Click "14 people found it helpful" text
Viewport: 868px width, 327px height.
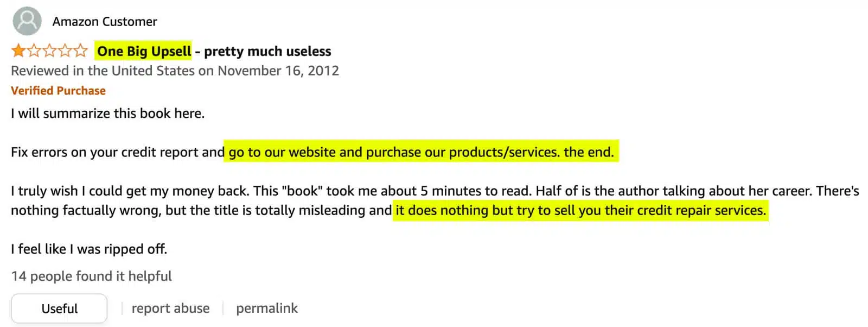coord(91,276)
